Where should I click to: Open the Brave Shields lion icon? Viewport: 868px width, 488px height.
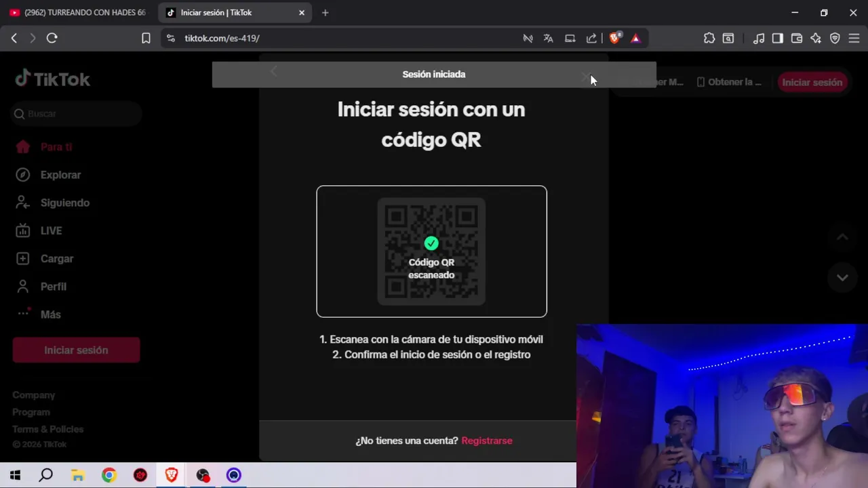614,39
